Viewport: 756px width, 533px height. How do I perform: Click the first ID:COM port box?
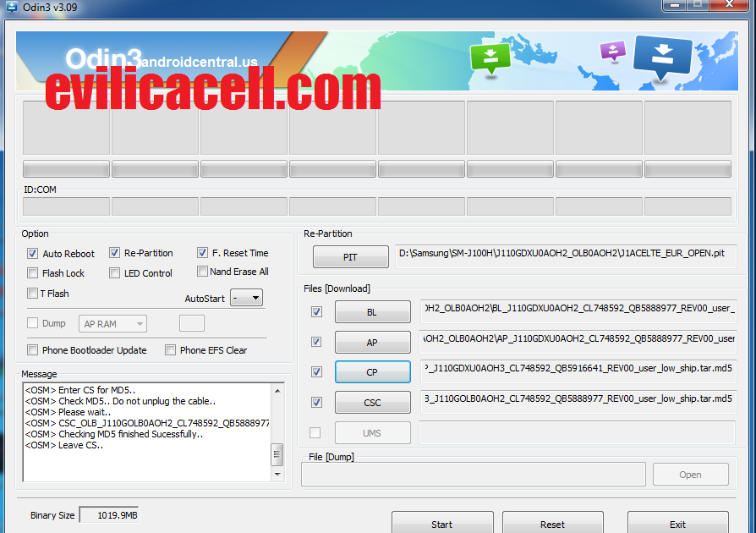pyautogui.click(x=67, y=206)
